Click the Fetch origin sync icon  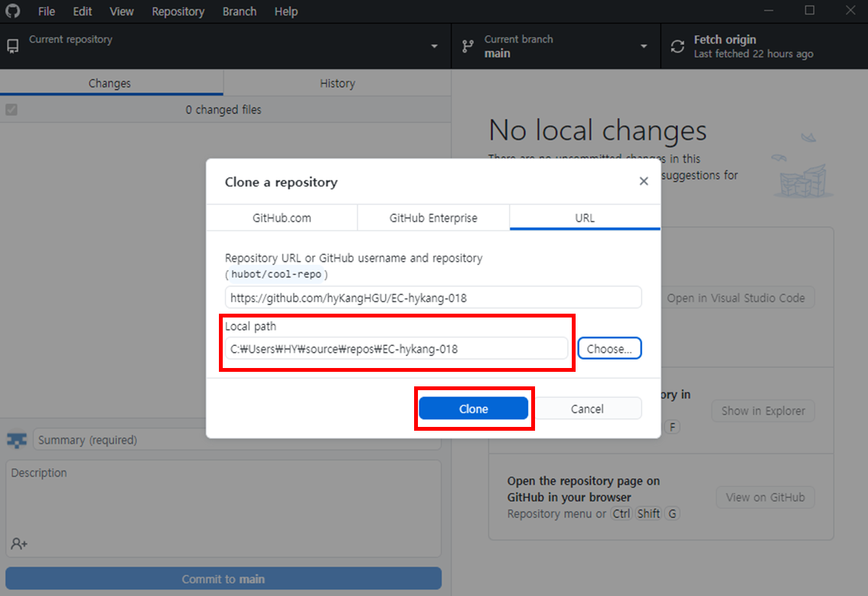[677, 47]
